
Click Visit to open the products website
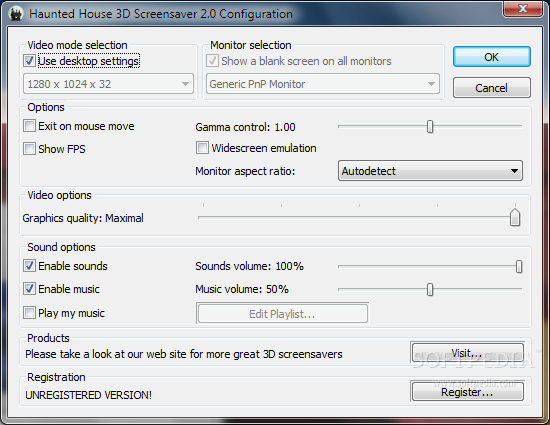[x=467, y=353]
